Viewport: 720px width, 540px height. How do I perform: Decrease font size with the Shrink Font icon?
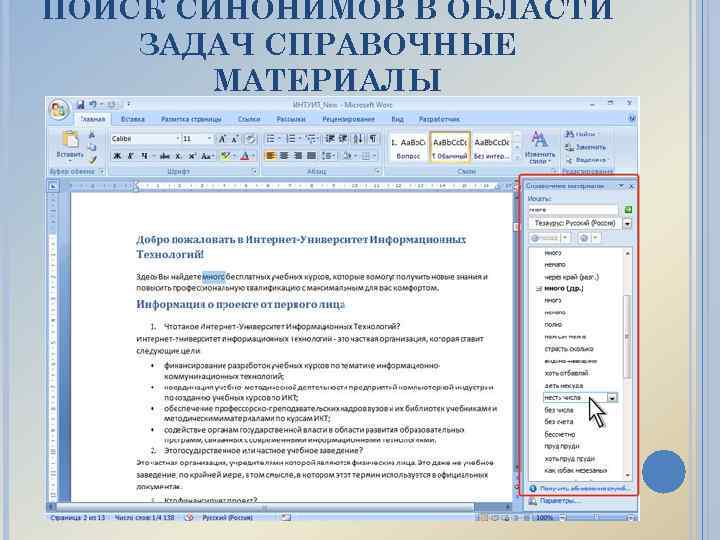pyautogui.click(x=235, y=139)
